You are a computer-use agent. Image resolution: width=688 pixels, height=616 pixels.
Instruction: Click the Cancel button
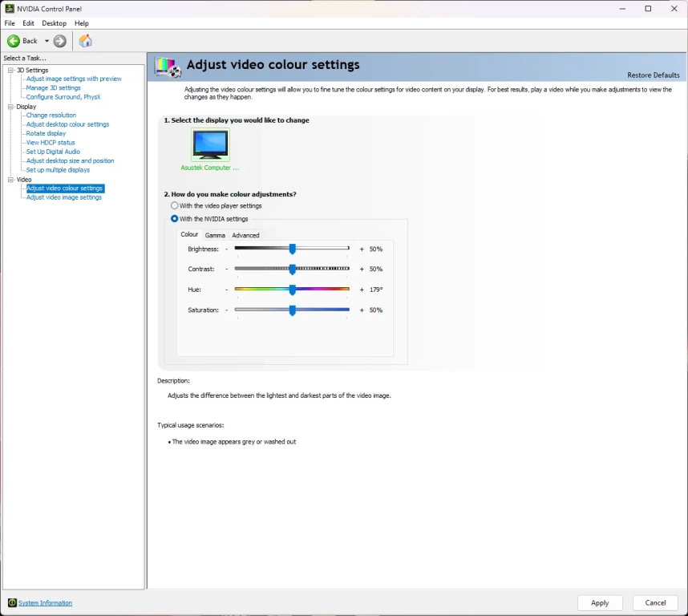point(655,603)
